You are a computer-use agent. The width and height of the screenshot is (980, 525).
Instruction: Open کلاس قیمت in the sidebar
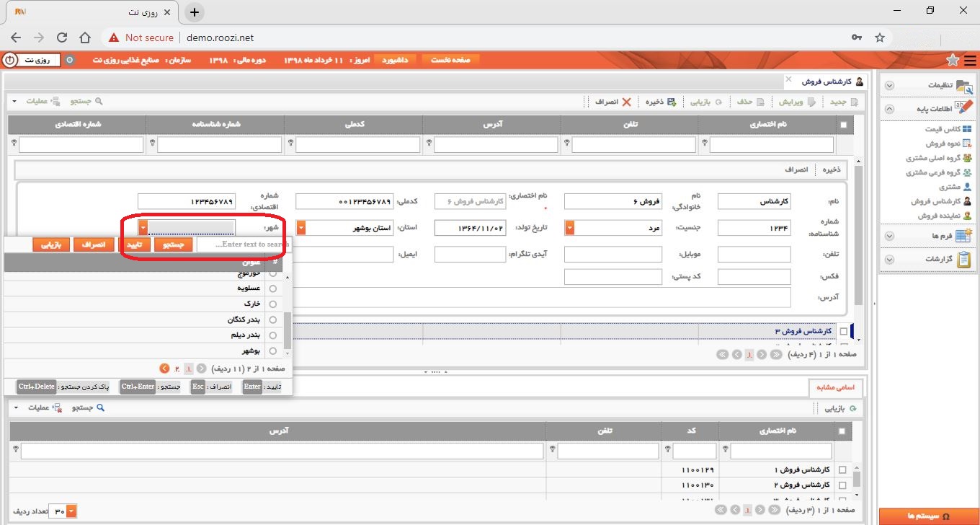(948, 129)
